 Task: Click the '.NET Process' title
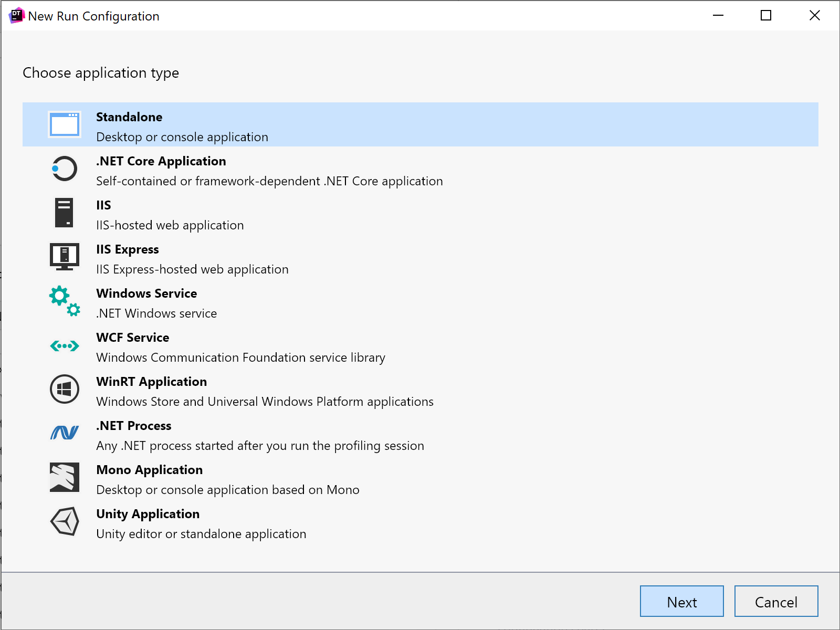134,426
